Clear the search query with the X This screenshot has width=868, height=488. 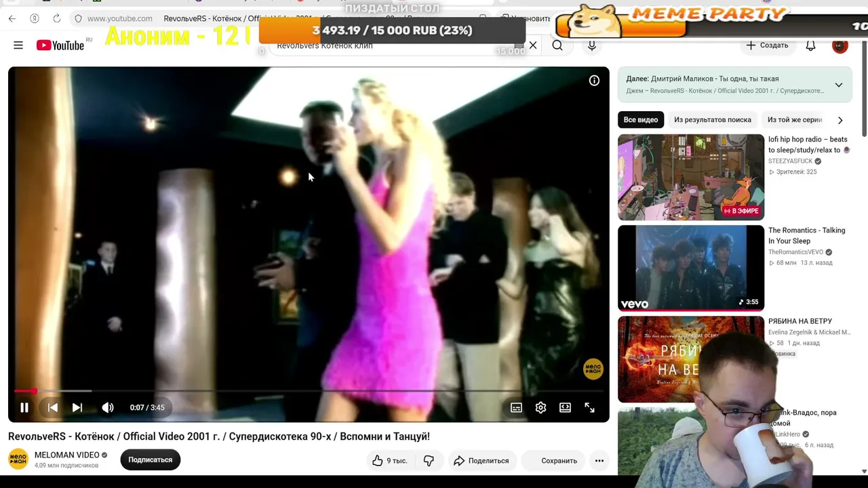click(x=533, y=45)
